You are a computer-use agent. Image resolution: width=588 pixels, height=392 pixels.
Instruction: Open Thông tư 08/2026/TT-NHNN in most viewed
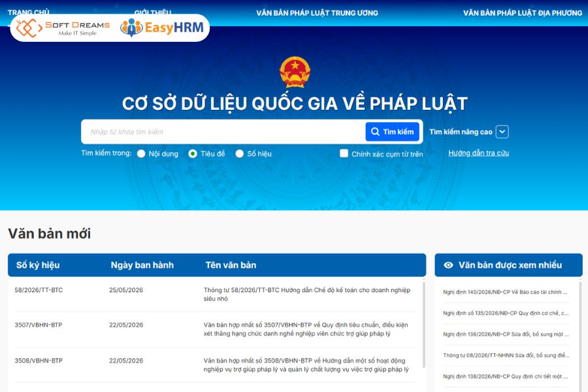pos(506,355)
